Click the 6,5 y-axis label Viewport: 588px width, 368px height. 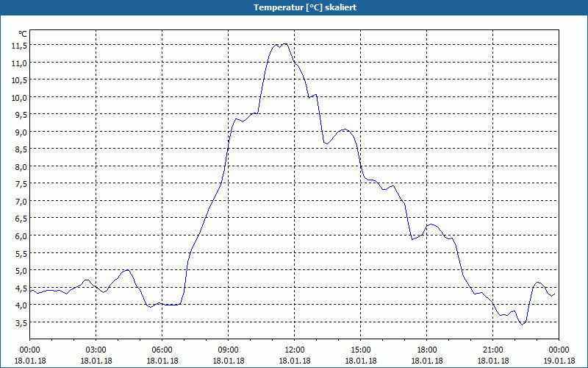[21, 219]
